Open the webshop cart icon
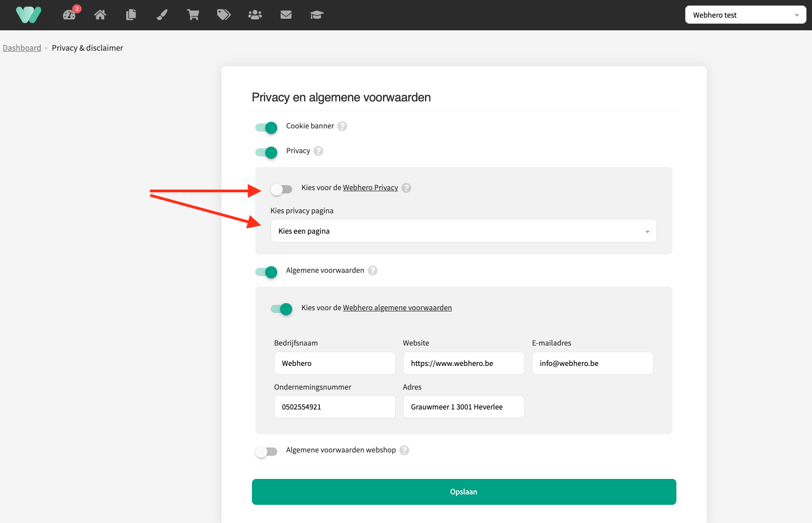This screenshot has height=523, width=812. pos(193,15)
